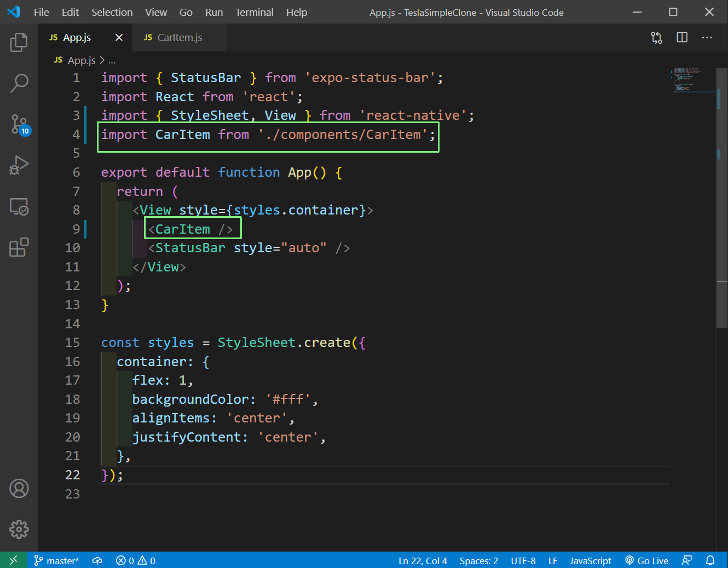This screenshot has height=568, width=728.
Task: Close the App.js tab
Action: [119, 37]
